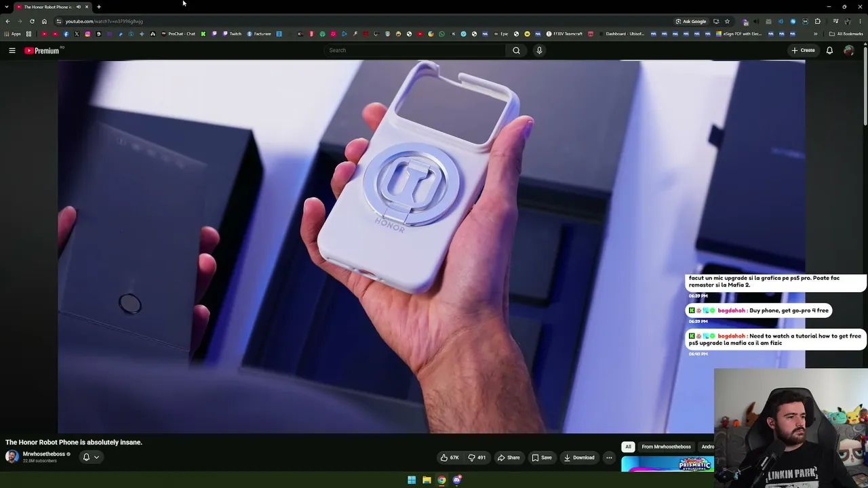
Task: Open Chrome three-dot menu
Action: point(859,21)
